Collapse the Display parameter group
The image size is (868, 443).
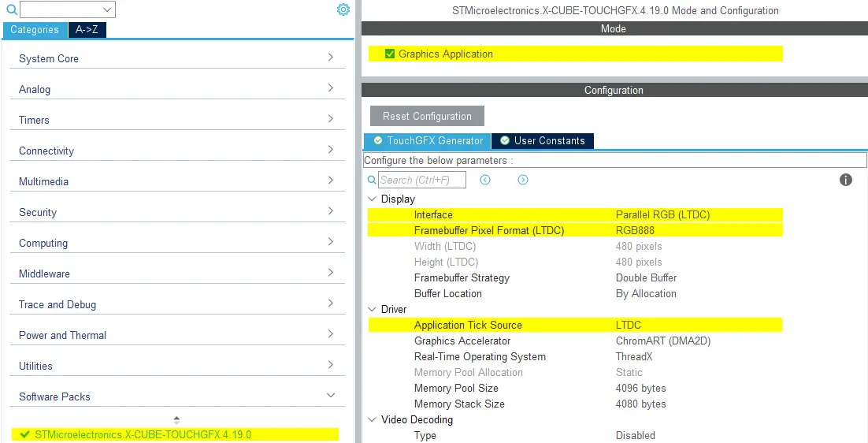pyautogui.click(x=372, y=199)
